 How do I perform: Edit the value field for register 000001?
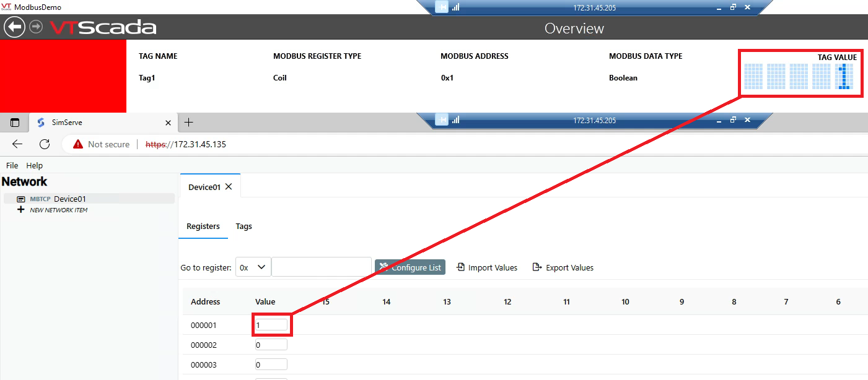pos(271,324)
